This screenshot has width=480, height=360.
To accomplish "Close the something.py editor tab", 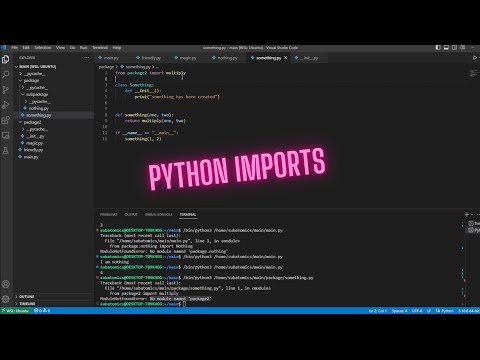I will 285,58.
